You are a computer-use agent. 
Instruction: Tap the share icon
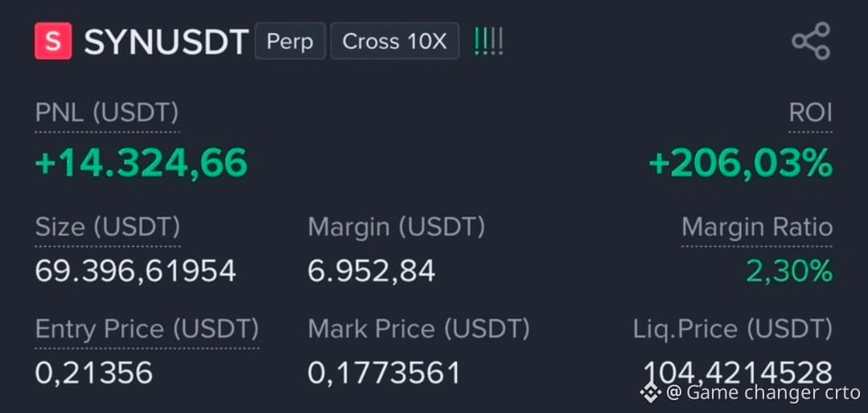(x=810, y=41)
